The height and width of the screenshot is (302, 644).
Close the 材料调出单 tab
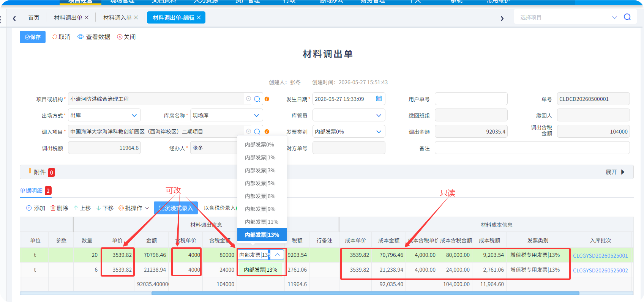click(x=87, y=17)
